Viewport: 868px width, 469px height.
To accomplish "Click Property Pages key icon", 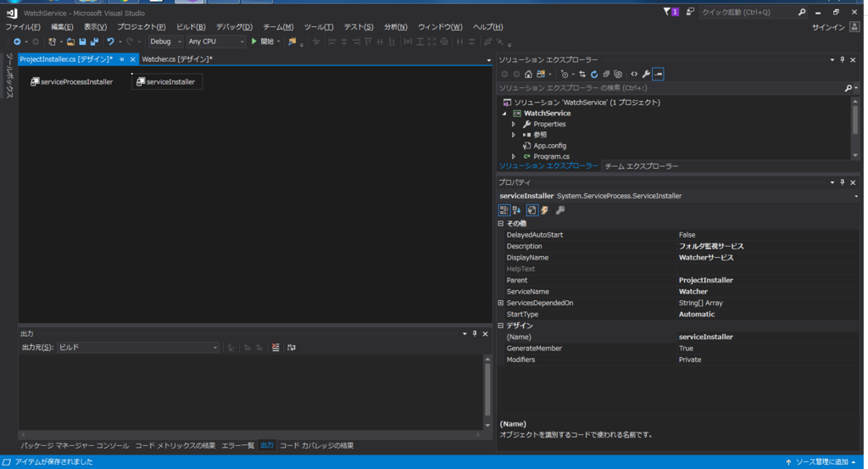I will point(560,210).
